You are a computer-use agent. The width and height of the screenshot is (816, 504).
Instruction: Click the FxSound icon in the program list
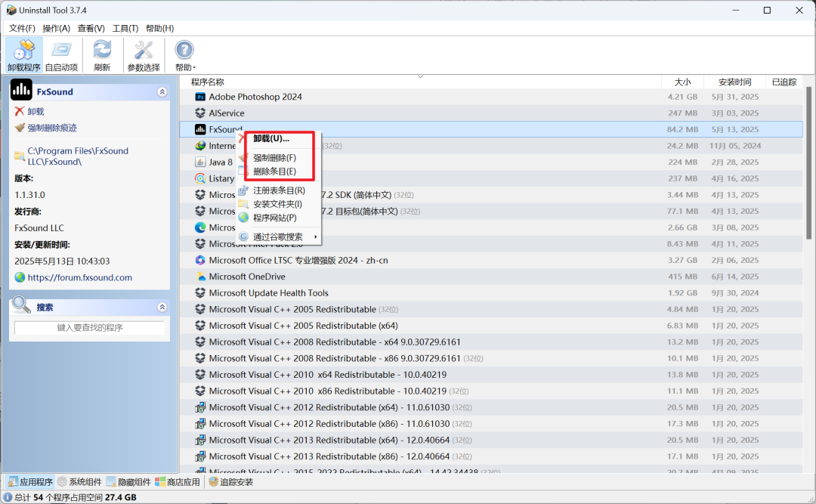[x=199, y=129]
